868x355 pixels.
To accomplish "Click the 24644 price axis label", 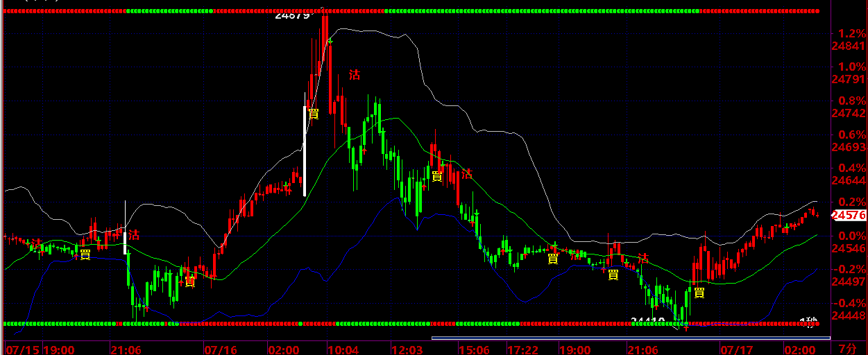I will pyautogui.click(x=850, y=181).
